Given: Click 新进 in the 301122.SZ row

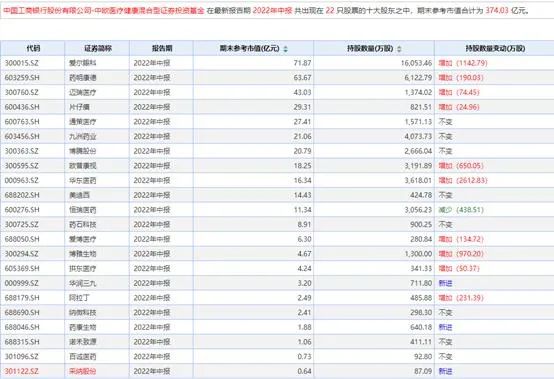Looking at the screenshot, I should pyautogui.click(x=445, y=371).
